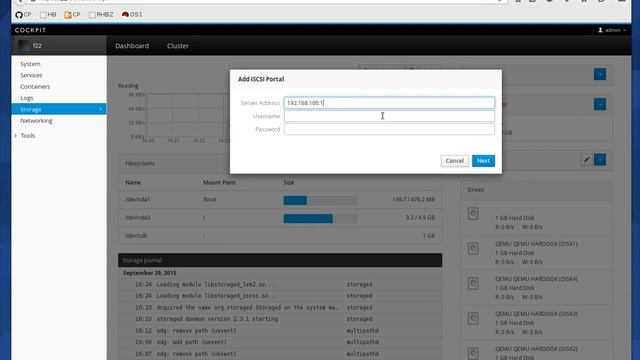Click the second blue plus button
Viewport: 640px width, 360px height.
pos(600,104)
